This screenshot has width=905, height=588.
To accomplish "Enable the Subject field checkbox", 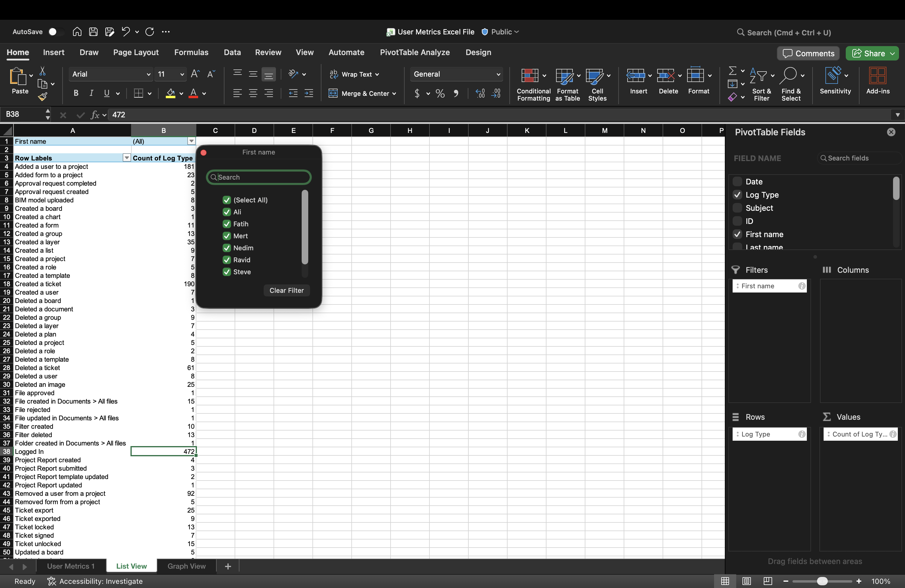I will pyautogui.click(x=737, y=208).
